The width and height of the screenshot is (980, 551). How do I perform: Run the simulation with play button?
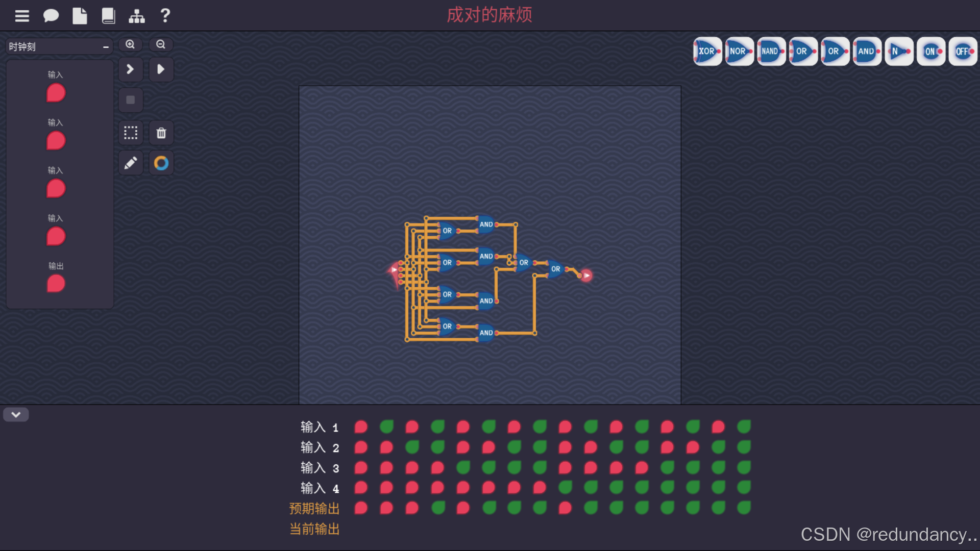pyautogui.click(x=161, y=69)
